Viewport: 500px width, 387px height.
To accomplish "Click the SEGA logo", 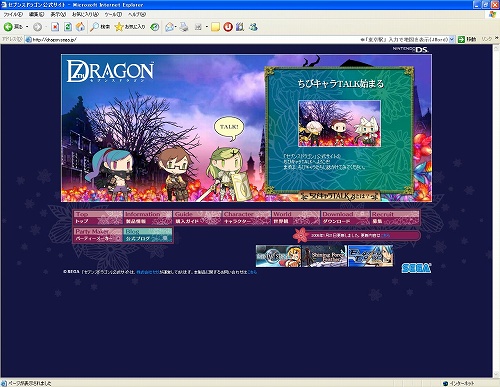I will tap(416, 268).
